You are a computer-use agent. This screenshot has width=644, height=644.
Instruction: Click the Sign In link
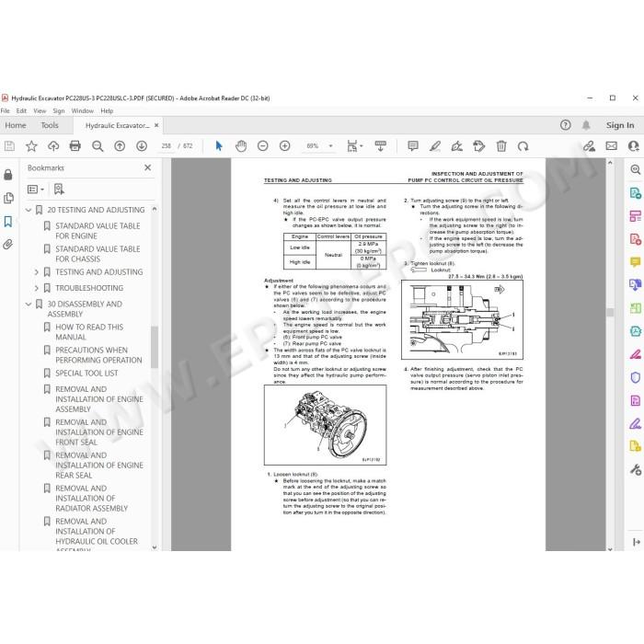pos(620,125)
